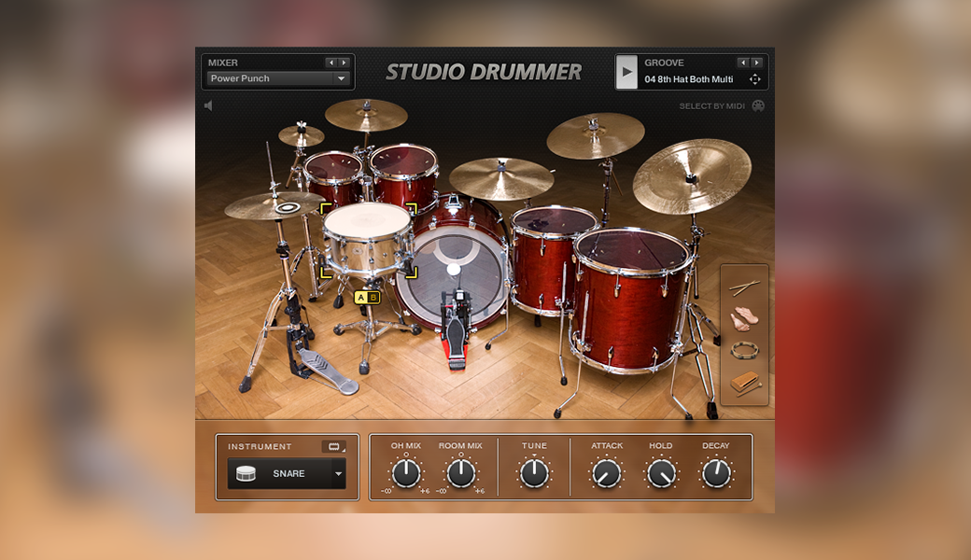This screenshot has width=971, height=560.
Task: Play the selected groove
Action: (x=626, y=72)
